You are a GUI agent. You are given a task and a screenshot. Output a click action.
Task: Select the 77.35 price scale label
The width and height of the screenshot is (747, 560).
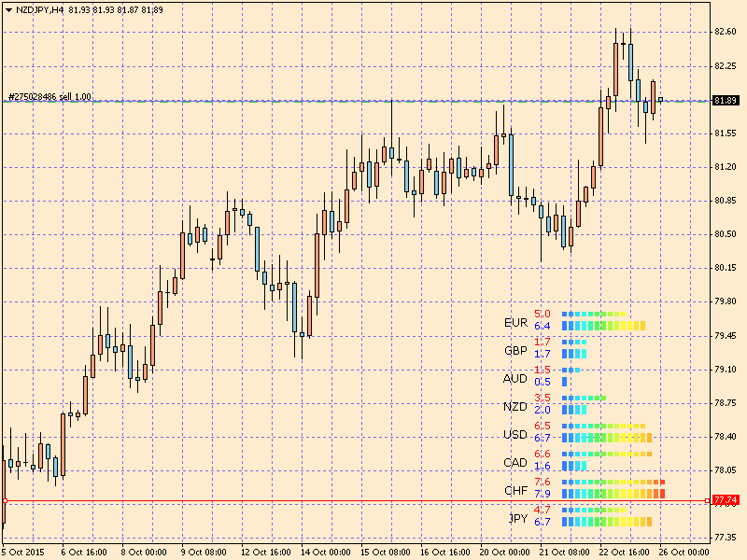pyautogui.click(x=726, y=538)
